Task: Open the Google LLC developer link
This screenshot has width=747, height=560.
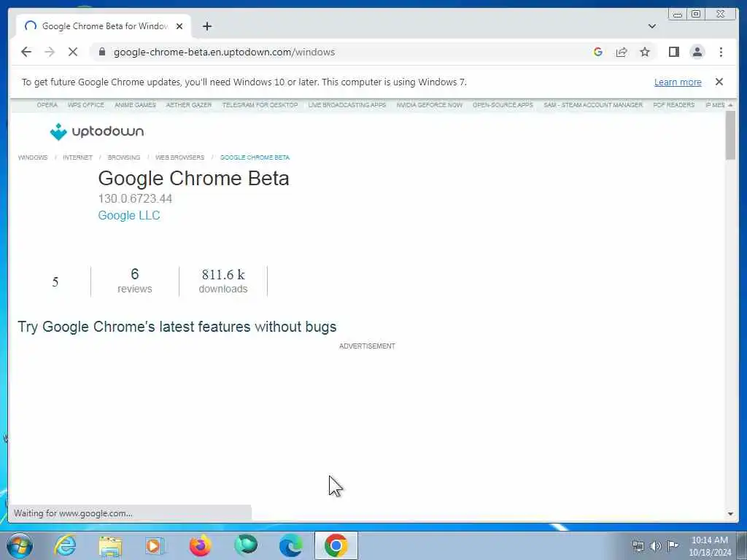Action: (x=129, y=216)
